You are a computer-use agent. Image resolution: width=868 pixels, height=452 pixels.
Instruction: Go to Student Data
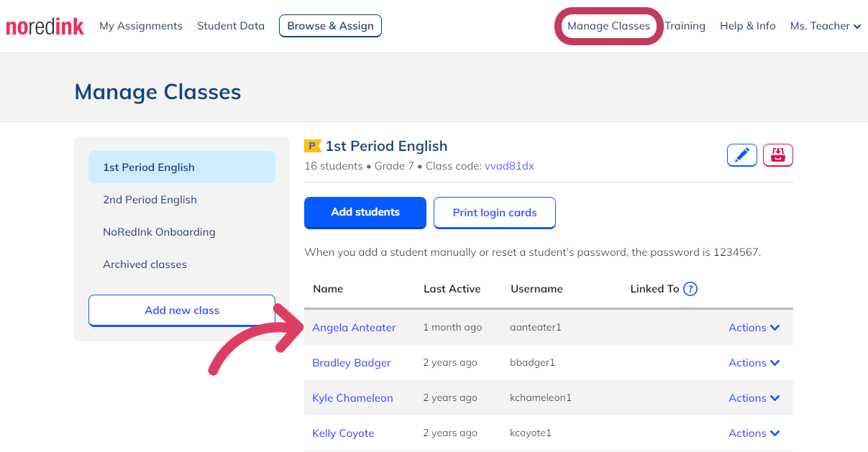[231, 26]
